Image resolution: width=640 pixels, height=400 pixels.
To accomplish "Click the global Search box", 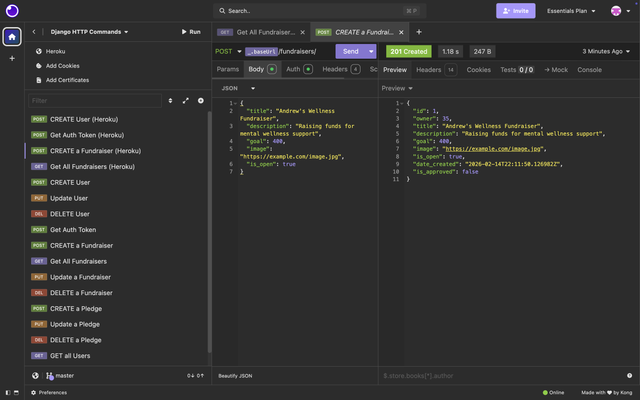I will (320, 11).
